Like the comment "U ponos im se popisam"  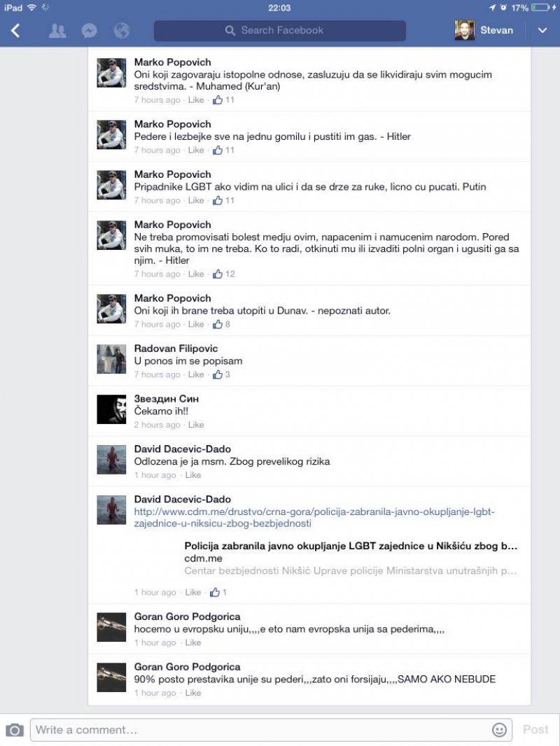[195, 374]
